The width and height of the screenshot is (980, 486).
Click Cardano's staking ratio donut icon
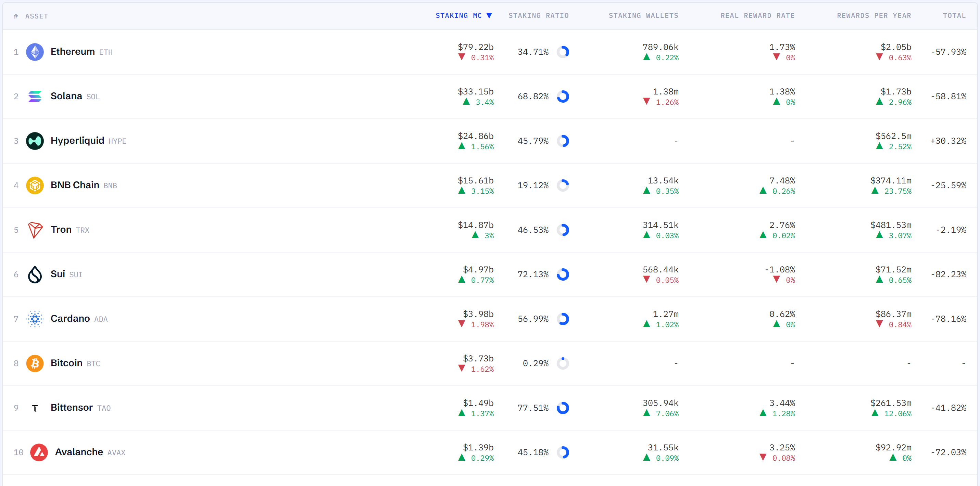click(x=563, y=319)
